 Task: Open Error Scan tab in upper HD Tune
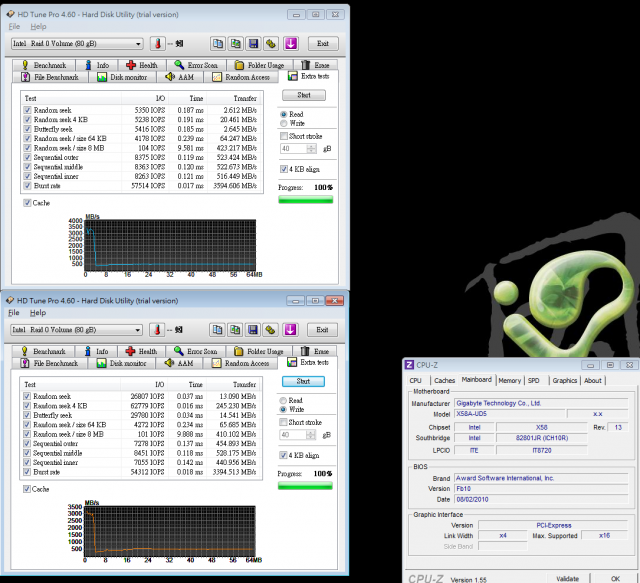(196, 65)
